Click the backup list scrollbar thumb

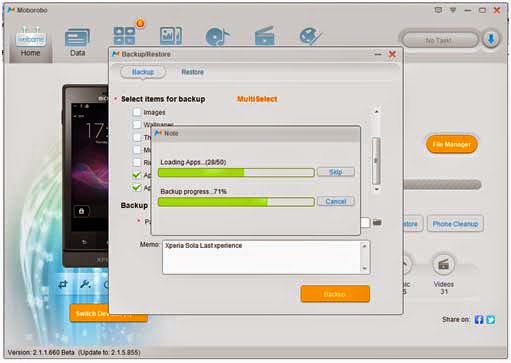376,161
